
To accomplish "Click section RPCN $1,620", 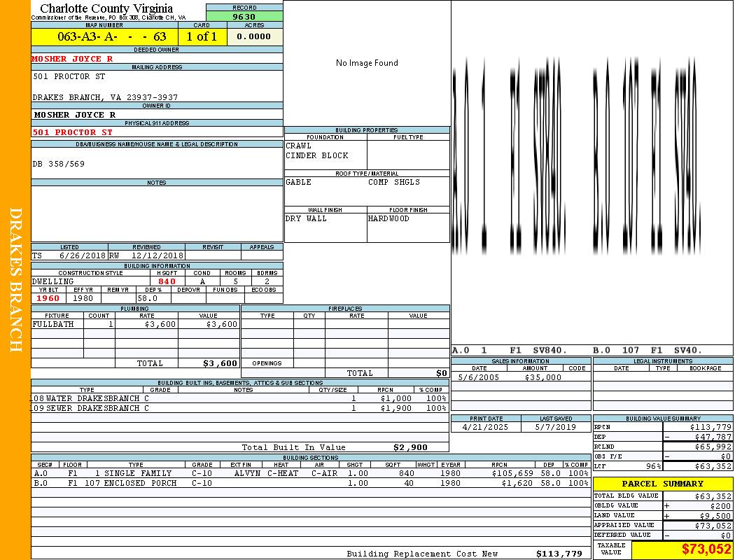I will 516,483.
